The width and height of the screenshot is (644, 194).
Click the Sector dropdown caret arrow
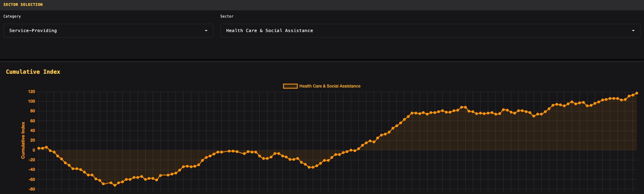click(633, 31)
